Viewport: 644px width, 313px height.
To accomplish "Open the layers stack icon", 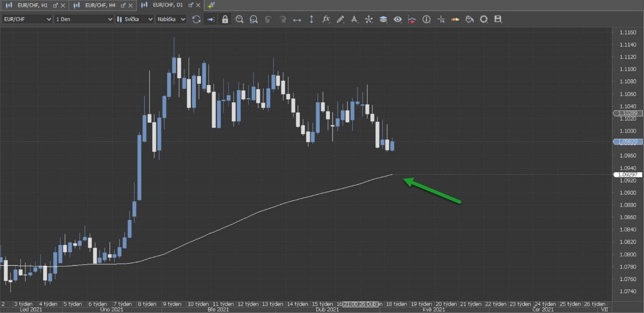I will click(383, 19).
